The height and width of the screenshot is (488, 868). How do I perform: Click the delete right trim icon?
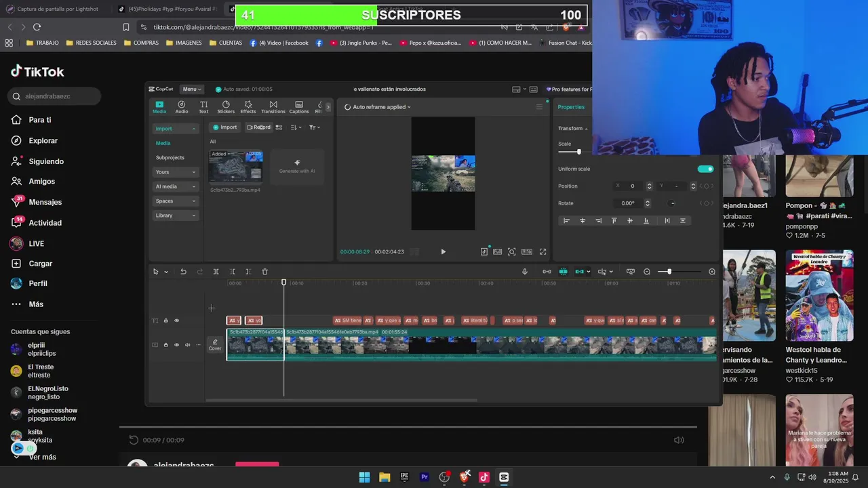point(248,272)
